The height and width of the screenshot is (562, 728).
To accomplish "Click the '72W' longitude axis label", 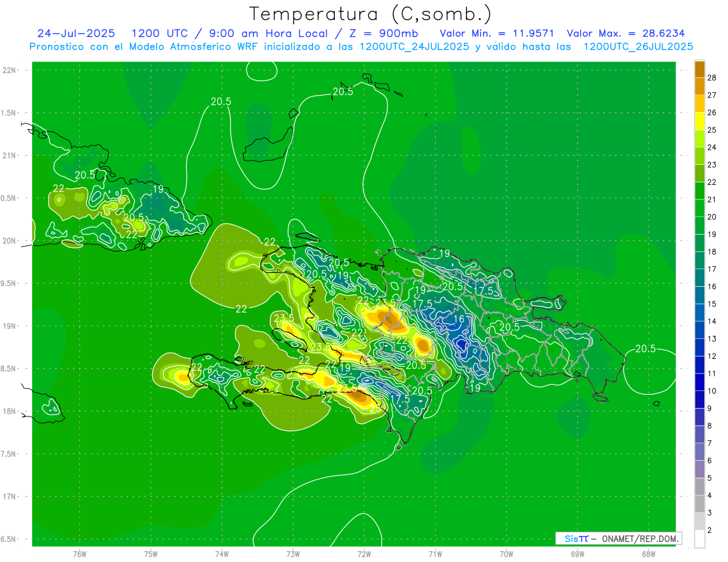I will coord(364,554).
